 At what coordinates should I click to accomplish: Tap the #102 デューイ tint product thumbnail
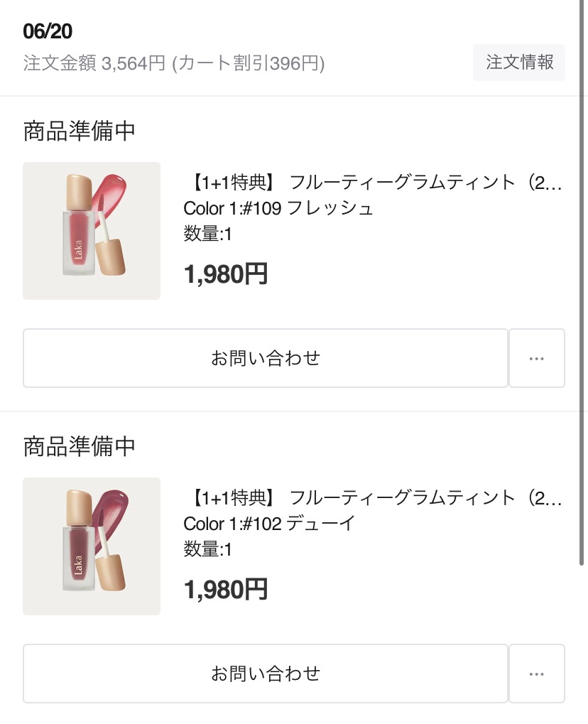[92, 546]
